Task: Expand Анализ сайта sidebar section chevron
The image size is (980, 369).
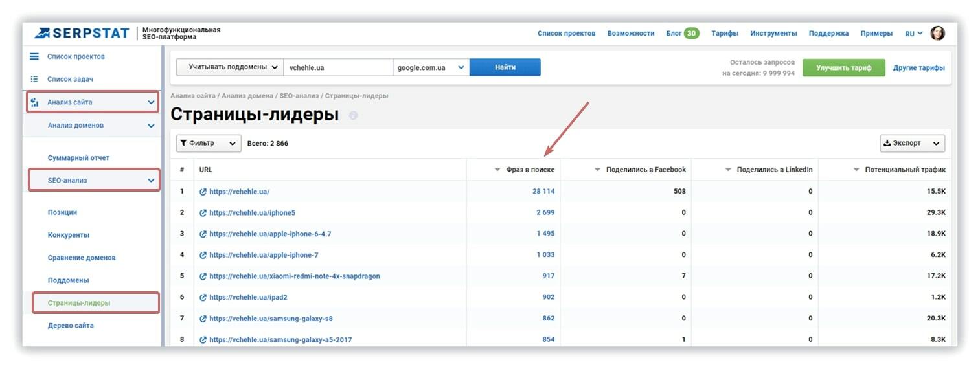Action: click(151, 102)
